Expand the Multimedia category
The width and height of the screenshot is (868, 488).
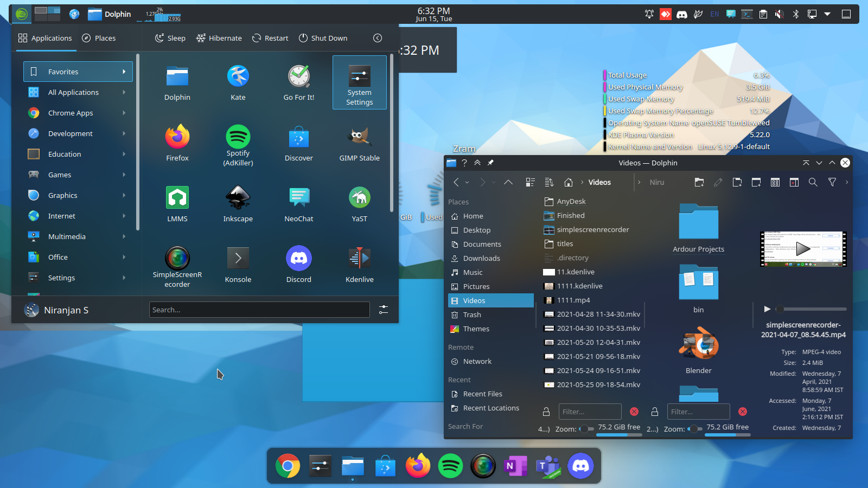click(x=78, y=236)
